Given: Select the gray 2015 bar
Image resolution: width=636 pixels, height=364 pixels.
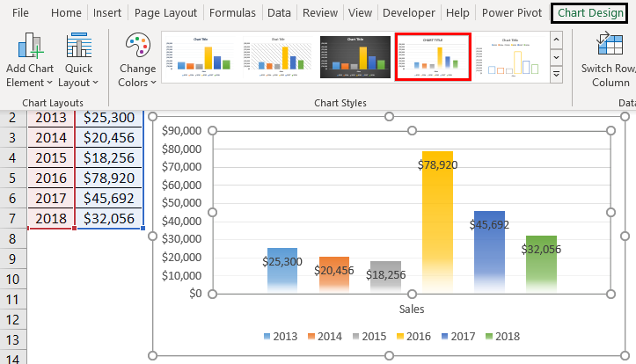Looking at the screenshot, I should [386, 277].
